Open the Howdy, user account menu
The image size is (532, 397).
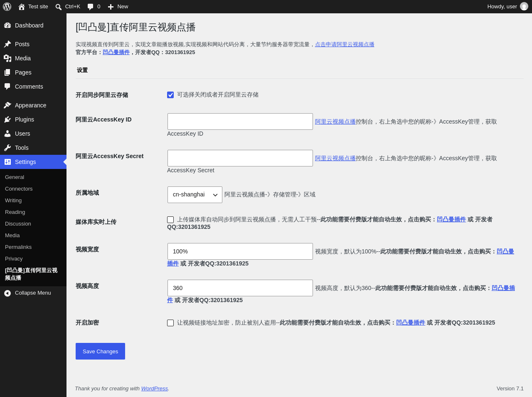point(507,7)
